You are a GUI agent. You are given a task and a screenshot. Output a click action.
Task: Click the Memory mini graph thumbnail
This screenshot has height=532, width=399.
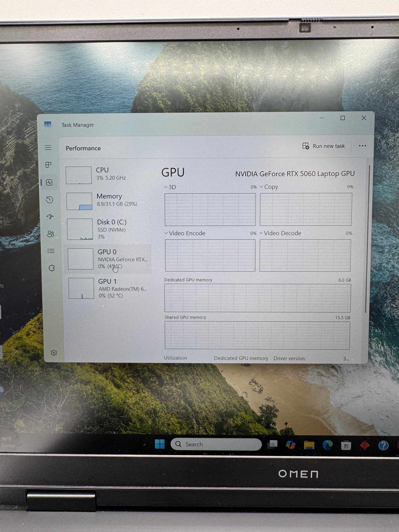(x=79, y=201)
